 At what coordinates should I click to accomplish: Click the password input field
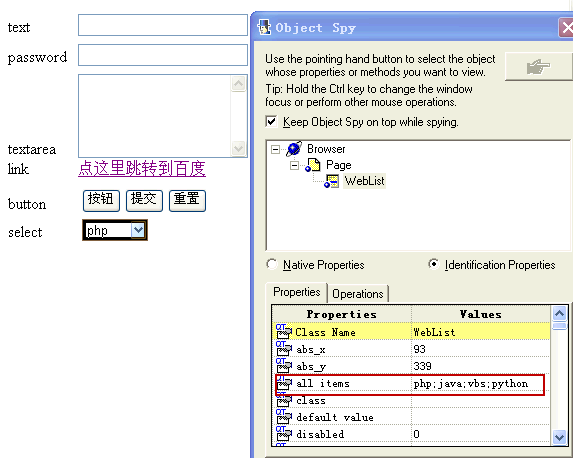(x=163, y=55)
